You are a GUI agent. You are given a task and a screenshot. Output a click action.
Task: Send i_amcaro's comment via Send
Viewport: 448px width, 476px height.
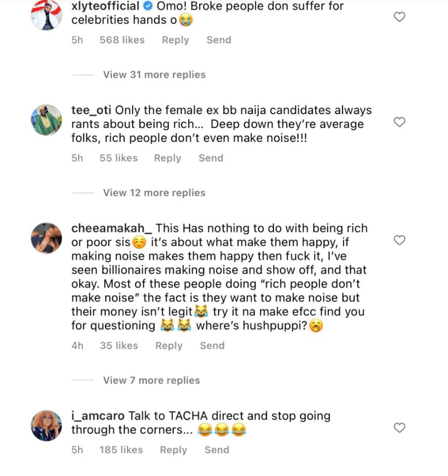217,450
